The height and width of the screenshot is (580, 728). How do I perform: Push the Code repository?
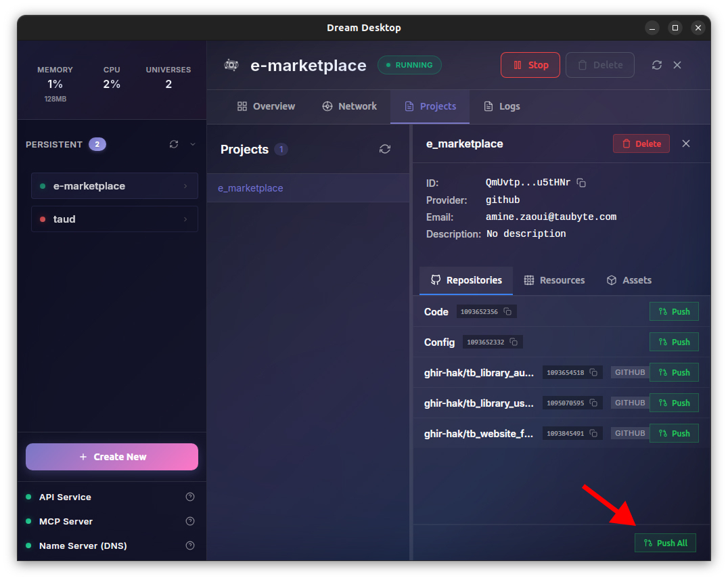(674, 311)
